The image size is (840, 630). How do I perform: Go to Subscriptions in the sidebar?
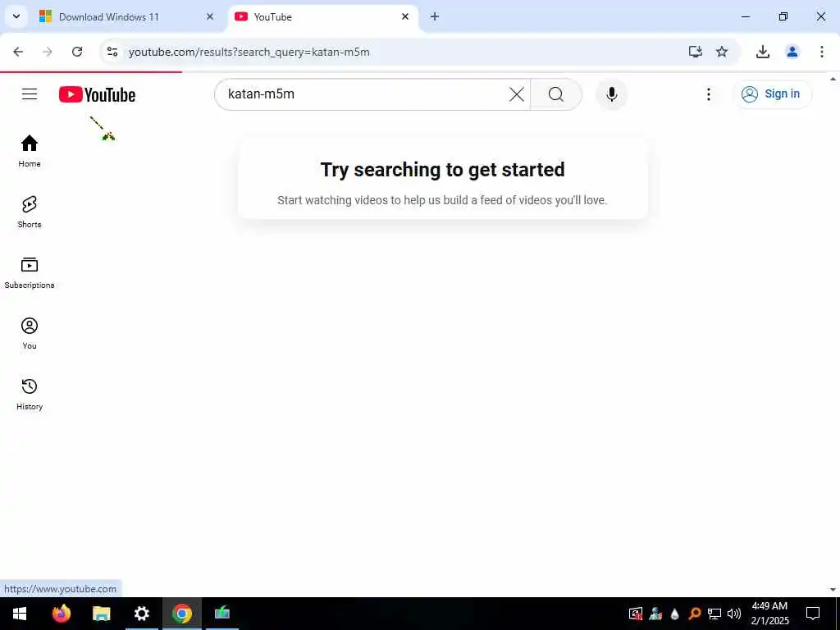30,272
